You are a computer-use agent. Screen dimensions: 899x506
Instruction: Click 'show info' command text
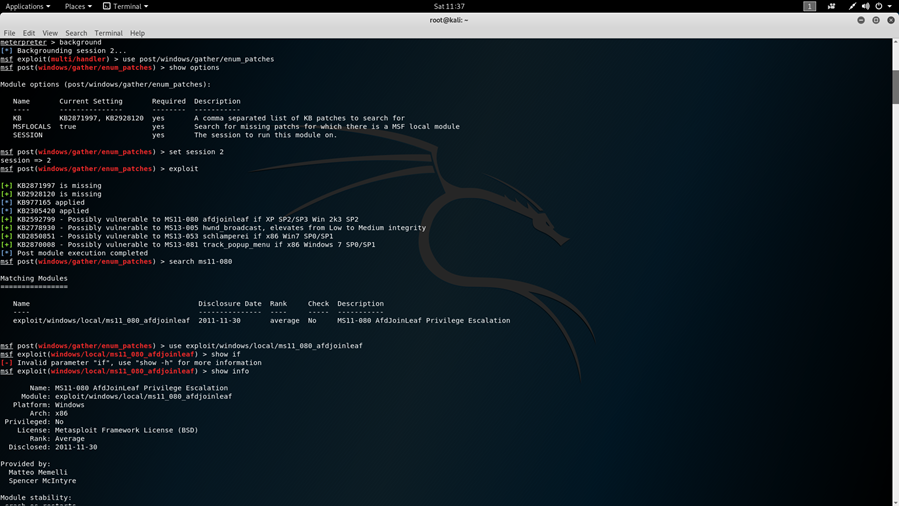[230, 371]
